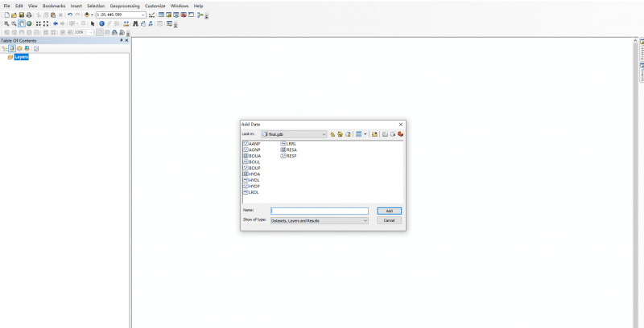Click the Name input field
The width and height of the screenshot is (644, 328).
click(x=319, y=211)
